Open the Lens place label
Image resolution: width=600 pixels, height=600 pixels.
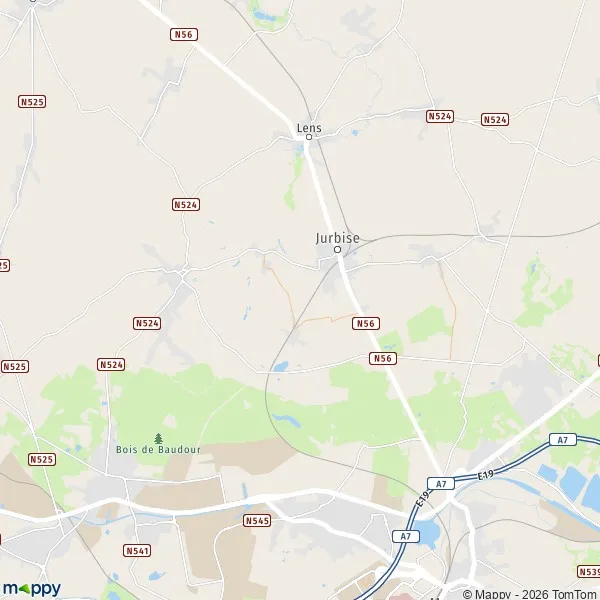click(x=309, y=128)
